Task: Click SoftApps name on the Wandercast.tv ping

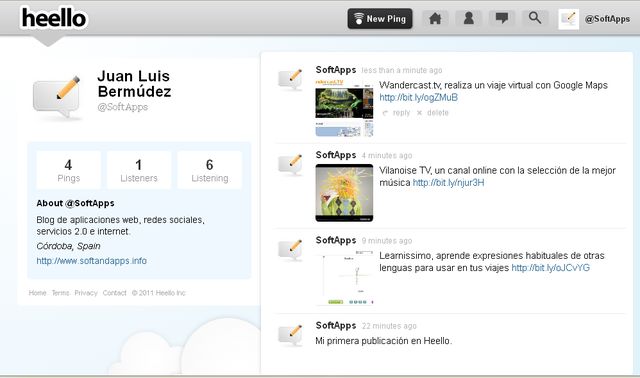Action: (x=336, y=70)
